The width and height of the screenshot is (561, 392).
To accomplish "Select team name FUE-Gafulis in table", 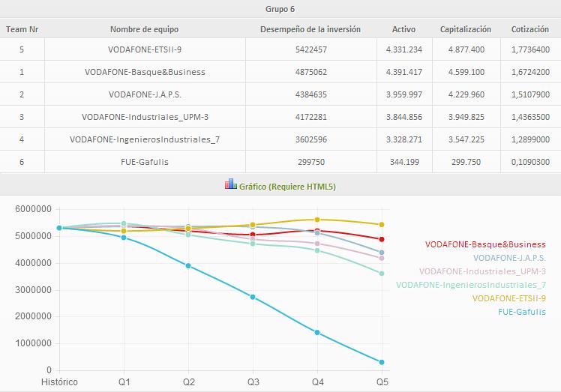I will 145,162.
